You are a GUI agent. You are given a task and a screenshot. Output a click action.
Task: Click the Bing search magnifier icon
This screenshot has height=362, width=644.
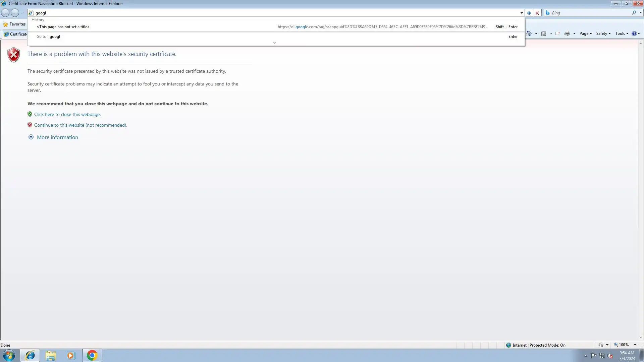tap(634, 13)
